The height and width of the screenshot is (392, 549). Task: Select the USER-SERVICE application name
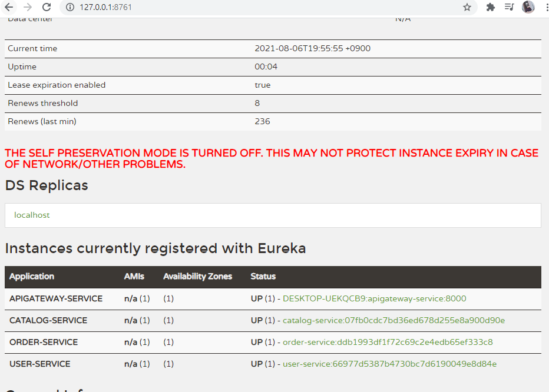[x=40, y=364]
